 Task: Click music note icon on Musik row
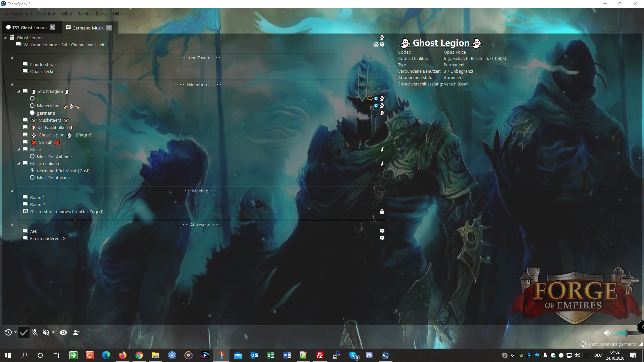[382, 149]
